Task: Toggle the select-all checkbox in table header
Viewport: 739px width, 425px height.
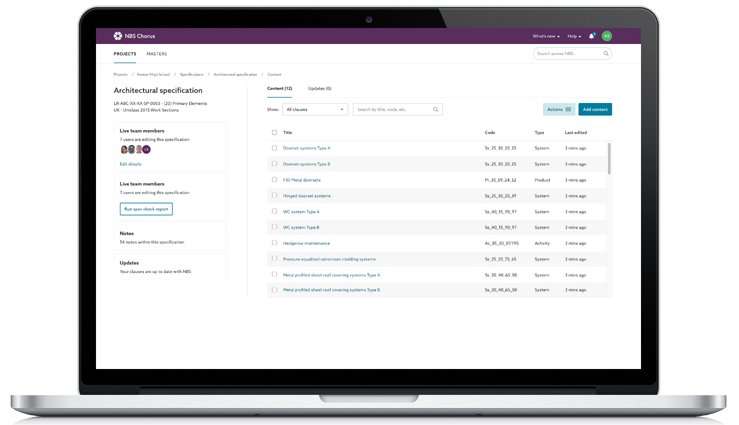Action: point(274,132)
